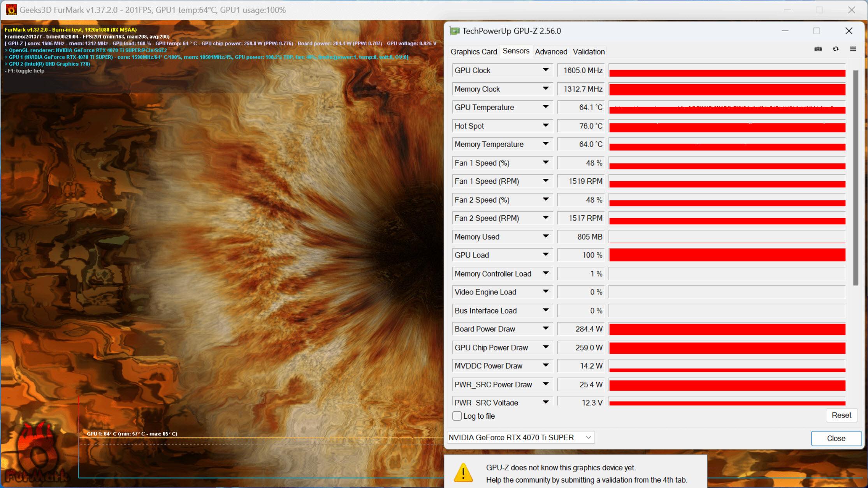Click the TechPowerUp GPU-Z logo icon
This screenshot has height=488, width=868.
(x=454, y=31)
